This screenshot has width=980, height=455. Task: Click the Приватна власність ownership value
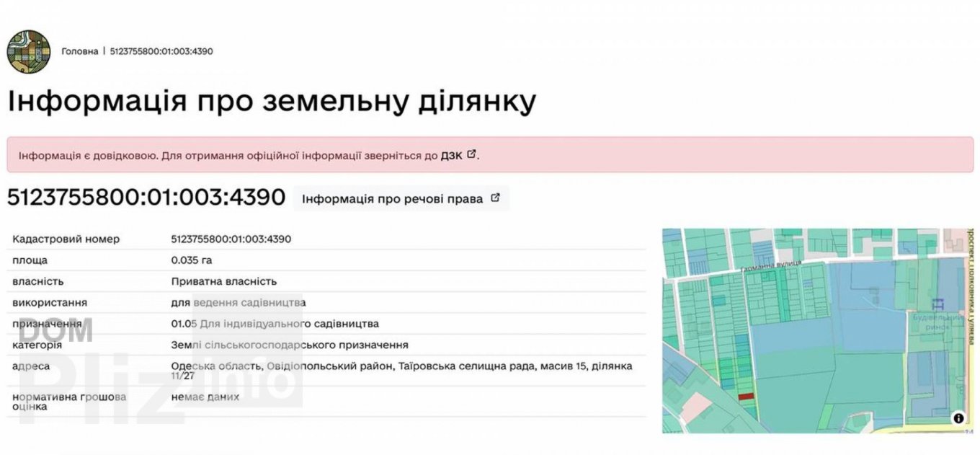pyautogui.click(x=224, y=281)
